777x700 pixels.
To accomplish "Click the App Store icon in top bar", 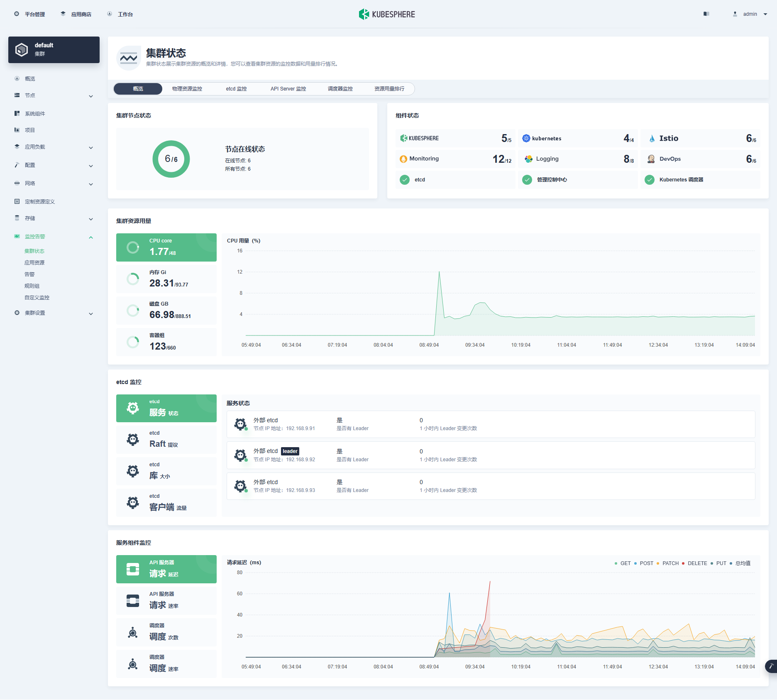I will point(63,14).
